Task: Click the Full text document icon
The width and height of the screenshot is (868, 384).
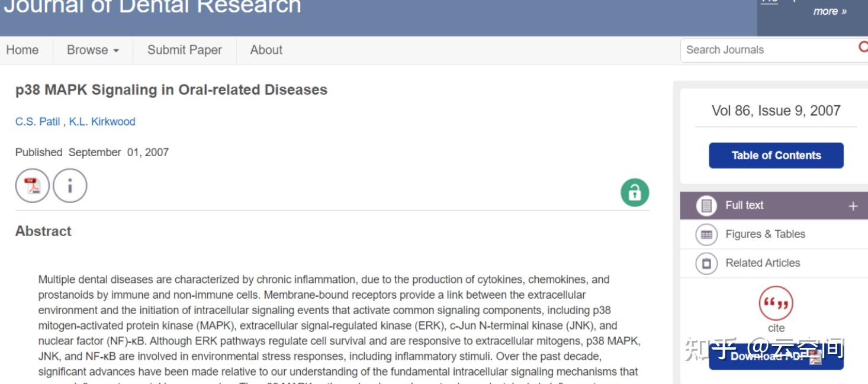Action: tap(706, 205)
